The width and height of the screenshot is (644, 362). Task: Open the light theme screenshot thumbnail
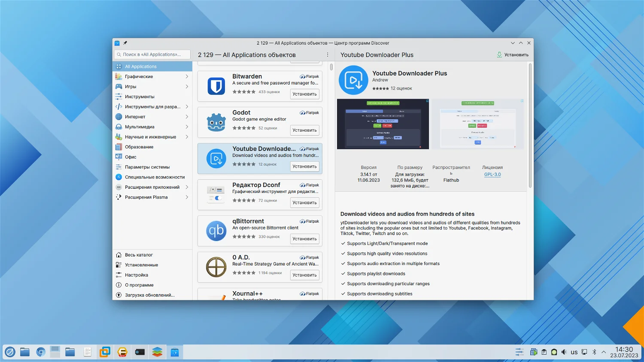click(478, 124)
